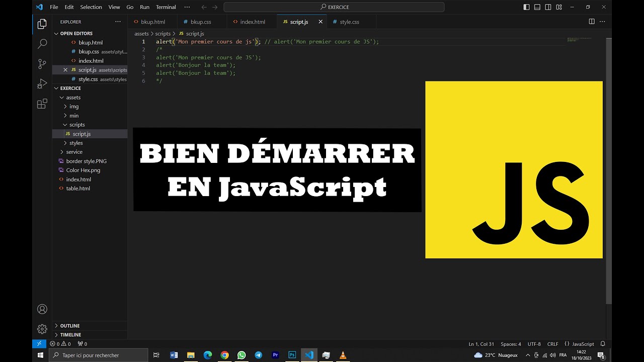Close script.js in Open Editors list

click(65, 70)
